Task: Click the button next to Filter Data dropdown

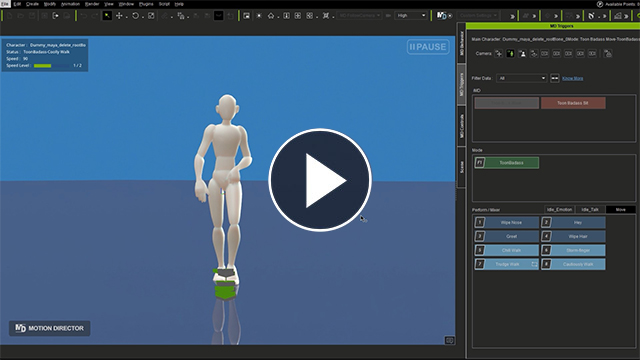Action: pyautogui.click(x=555, y=78)
